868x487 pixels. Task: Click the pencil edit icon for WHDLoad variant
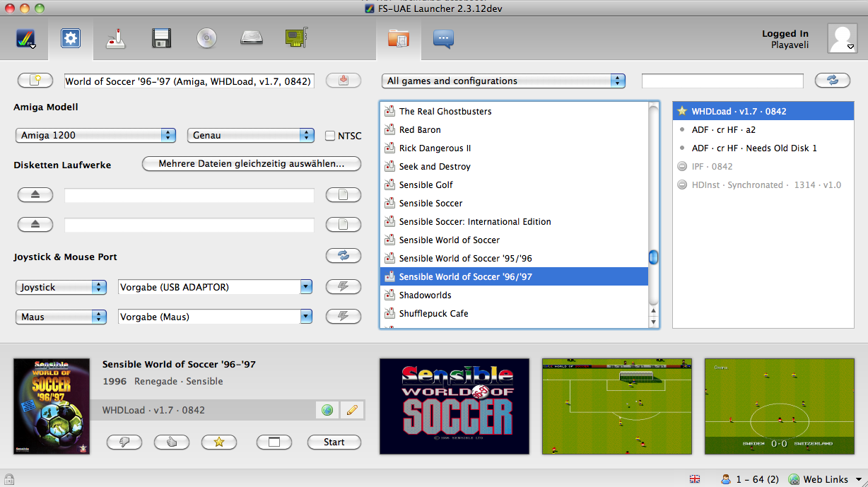coord(351,410)
